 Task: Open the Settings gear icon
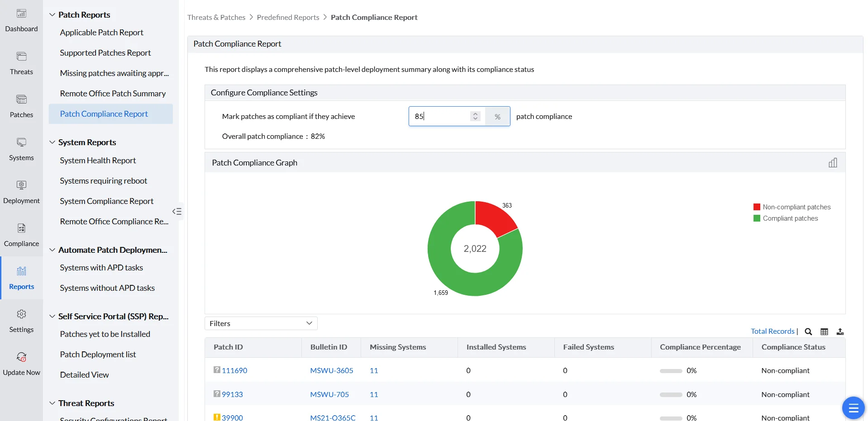21,314
